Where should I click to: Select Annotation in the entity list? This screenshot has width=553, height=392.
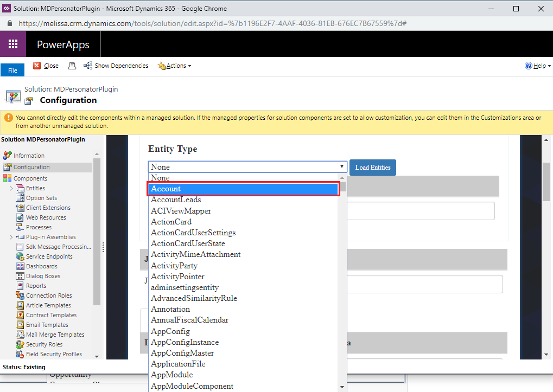(x=243, y=309)
